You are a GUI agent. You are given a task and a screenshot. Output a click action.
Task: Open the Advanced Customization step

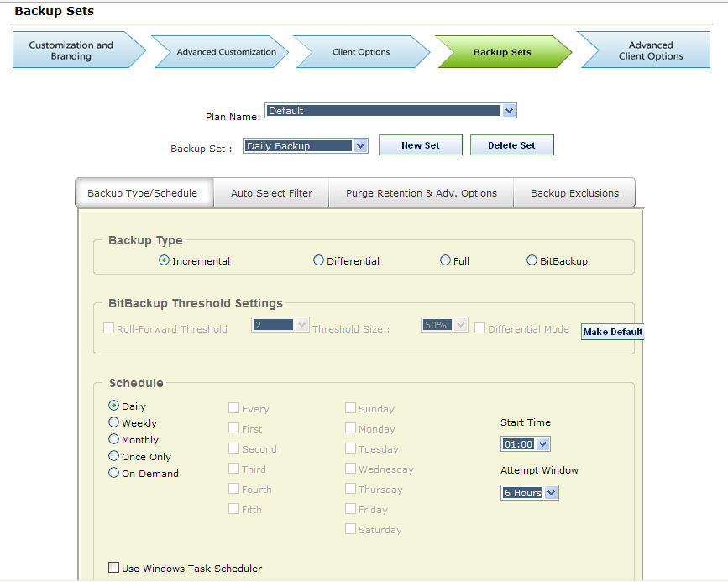(225, 52)
